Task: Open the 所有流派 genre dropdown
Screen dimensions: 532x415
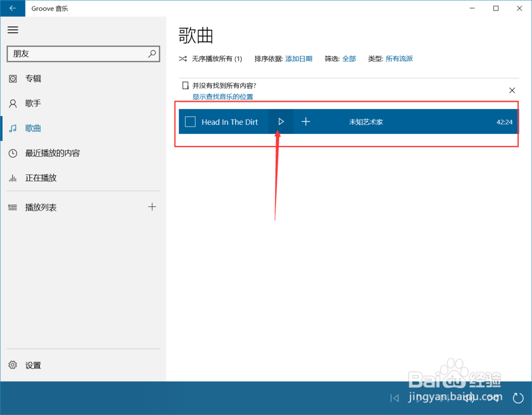Action: 399,58
